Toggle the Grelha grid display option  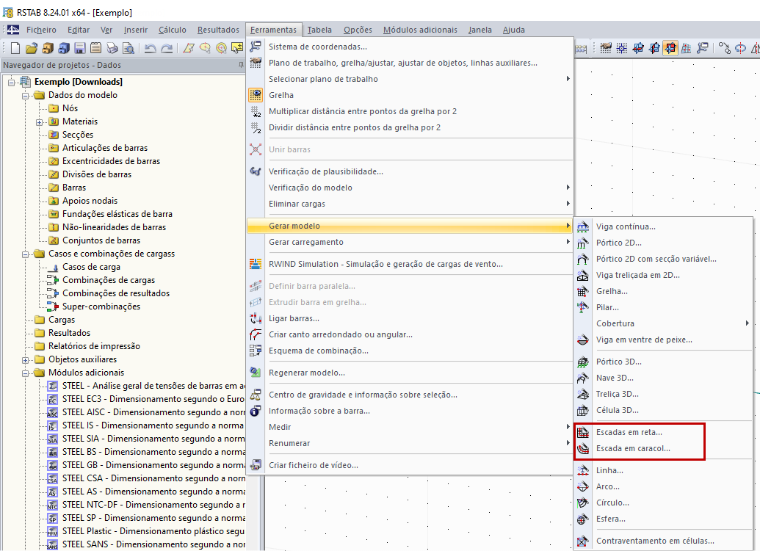pos(410,95)
